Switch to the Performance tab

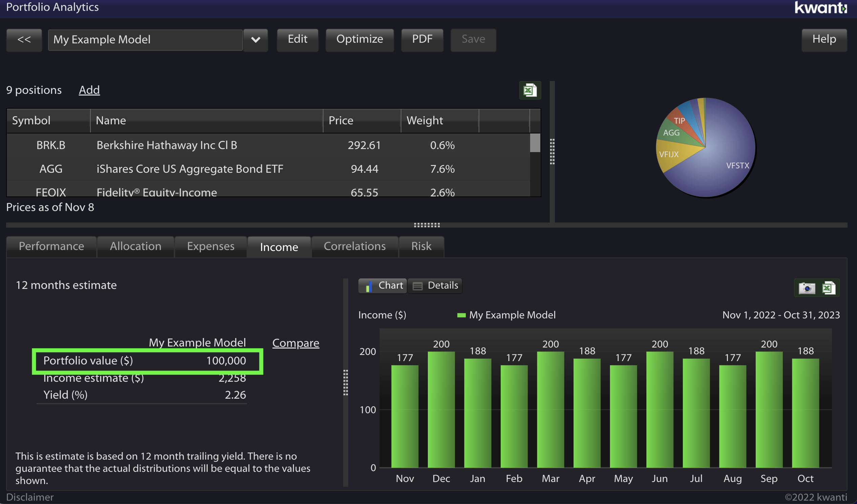pos(51,246)
